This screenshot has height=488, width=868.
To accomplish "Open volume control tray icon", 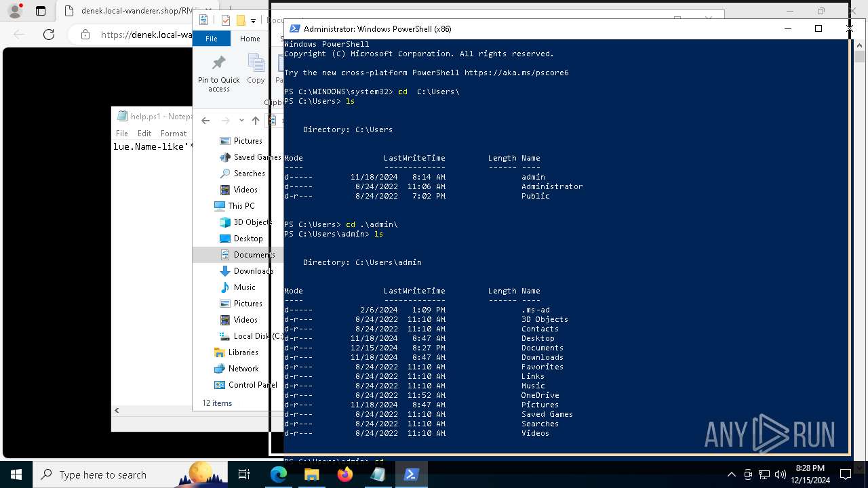I will [781, 474].
